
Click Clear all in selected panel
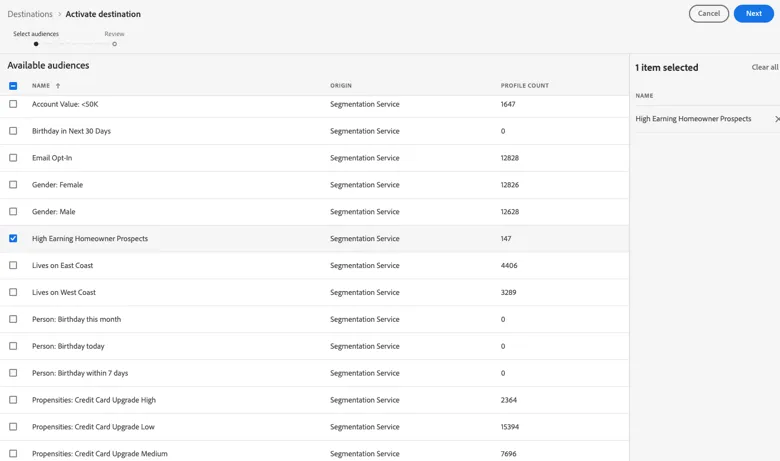pyautogui.click(x=765, y=67)
